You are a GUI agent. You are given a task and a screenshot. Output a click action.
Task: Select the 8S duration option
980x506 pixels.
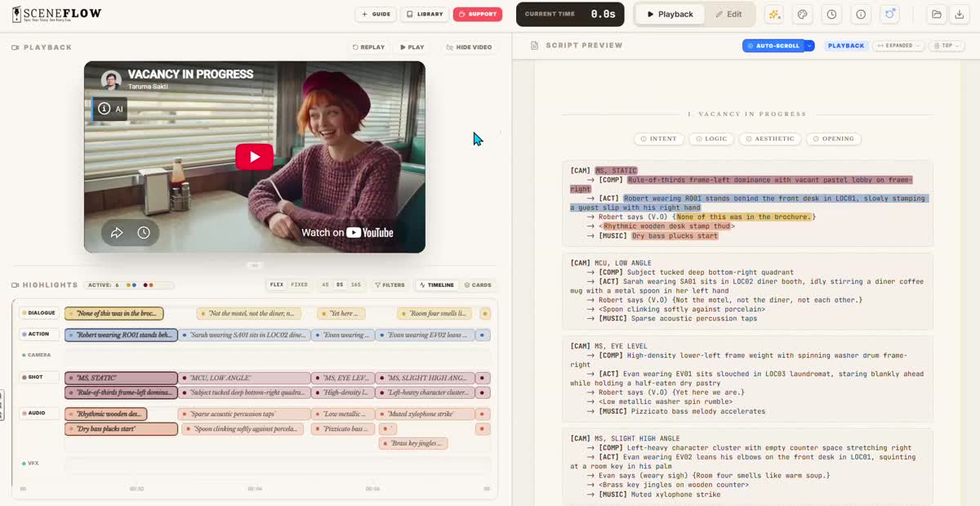point(340,285)
